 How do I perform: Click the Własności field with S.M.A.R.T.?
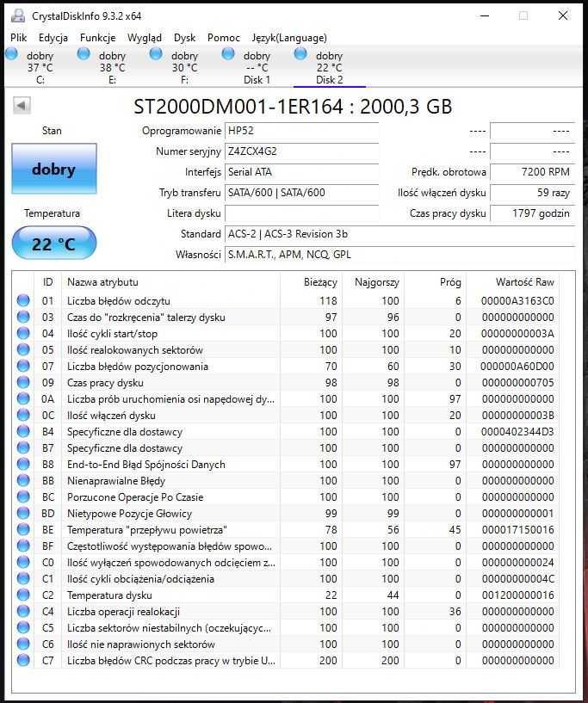399,255
